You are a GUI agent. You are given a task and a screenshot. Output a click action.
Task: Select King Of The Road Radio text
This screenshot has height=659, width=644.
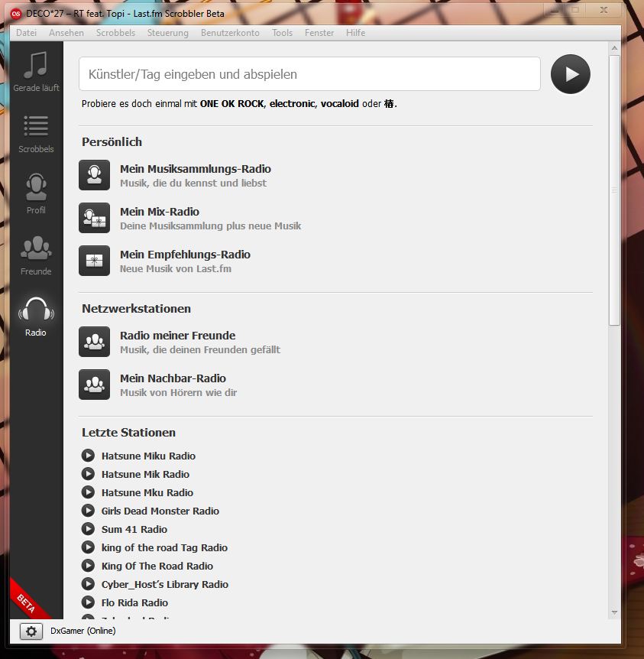pos(157,566)
